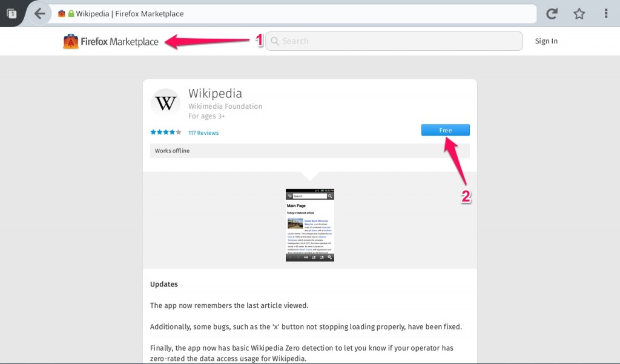
Task: Click the sentence about 'x' button bug fixes
Action: tap(306, 327)
